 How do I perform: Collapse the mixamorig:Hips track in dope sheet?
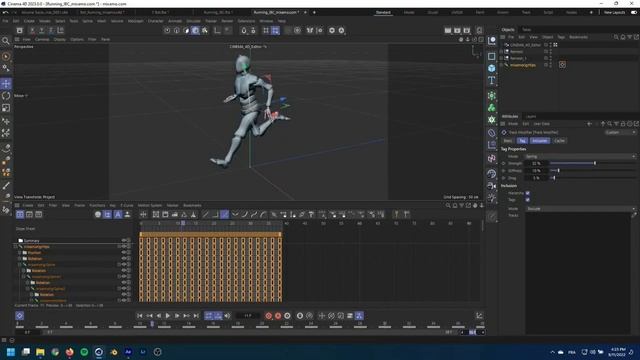(16, 247)
